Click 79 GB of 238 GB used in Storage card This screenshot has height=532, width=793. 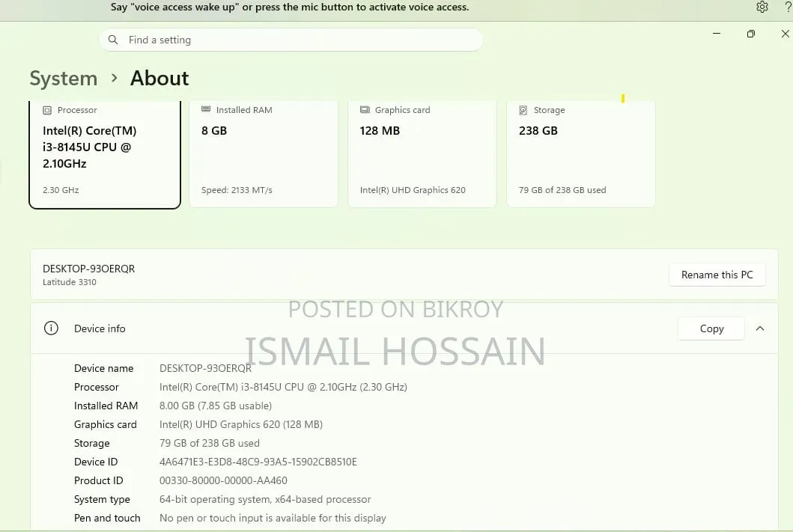[x=562, y=190]
